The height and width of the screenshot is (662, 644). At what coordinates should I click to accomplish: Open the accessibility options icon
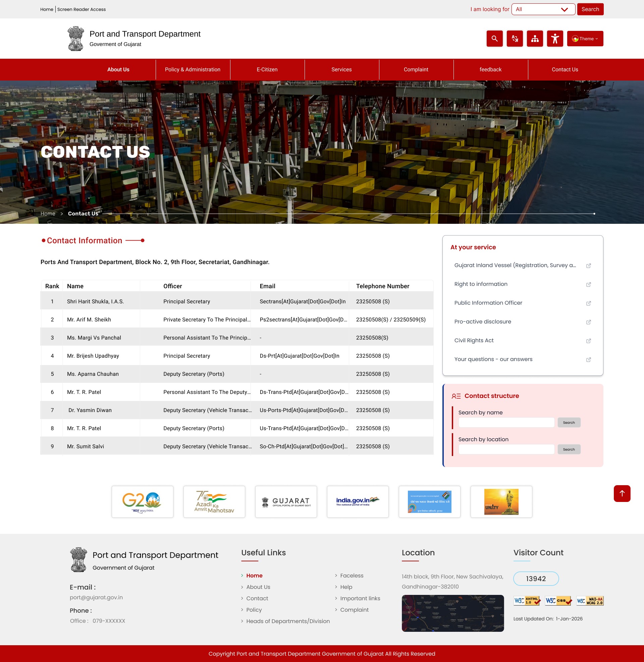[555, 39]
